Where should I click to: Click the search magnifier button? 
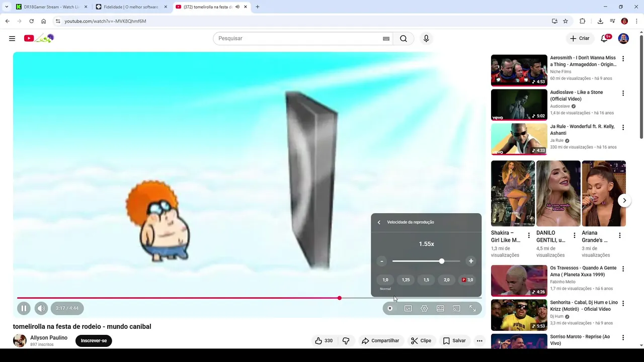tap(404, 39)
